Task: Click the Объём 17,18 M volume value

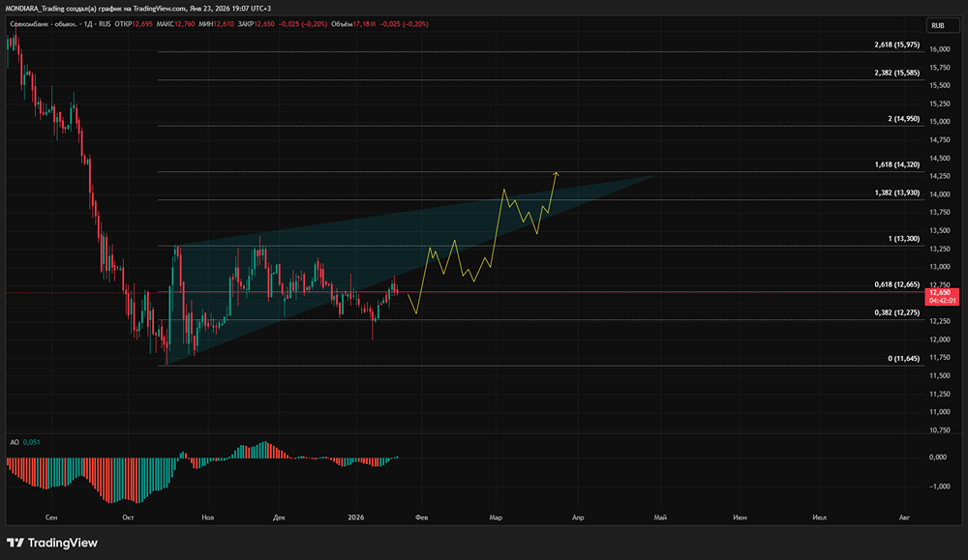Action: click(353, 24)
